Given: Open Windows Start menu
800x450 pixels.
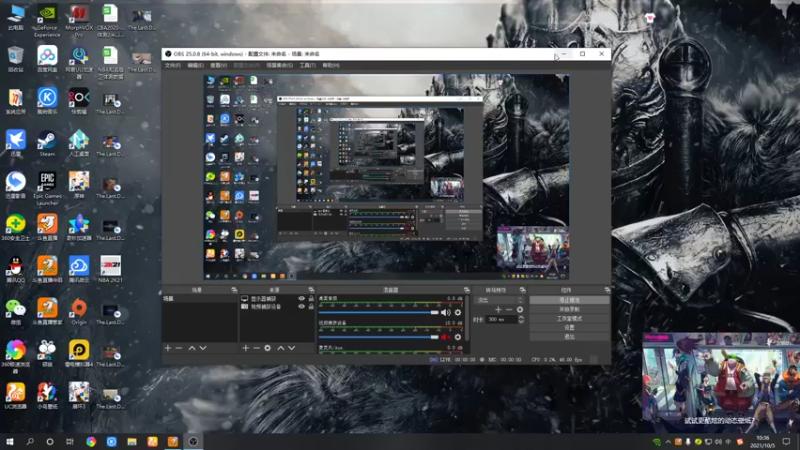Looking at the screenshot, I should click(10, 442).
